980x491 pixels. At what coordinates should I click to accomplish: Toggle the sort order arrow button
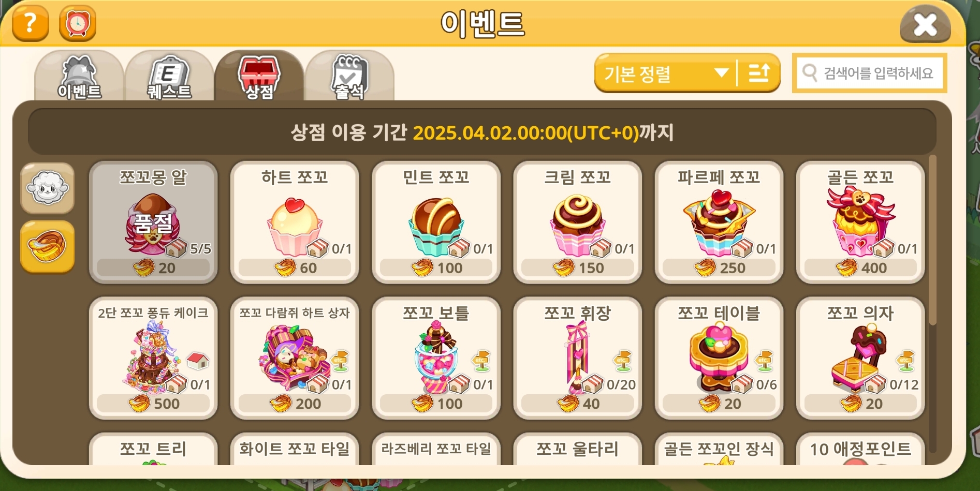[x=759, y=73]
